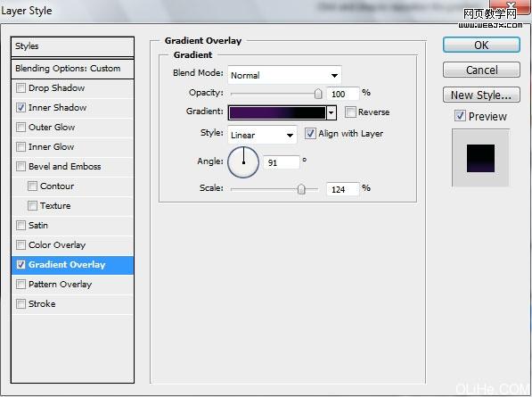Select the Inner Shadow style label
The width and height of the screenshot is (532, 397).
click(x=57, y=108)
